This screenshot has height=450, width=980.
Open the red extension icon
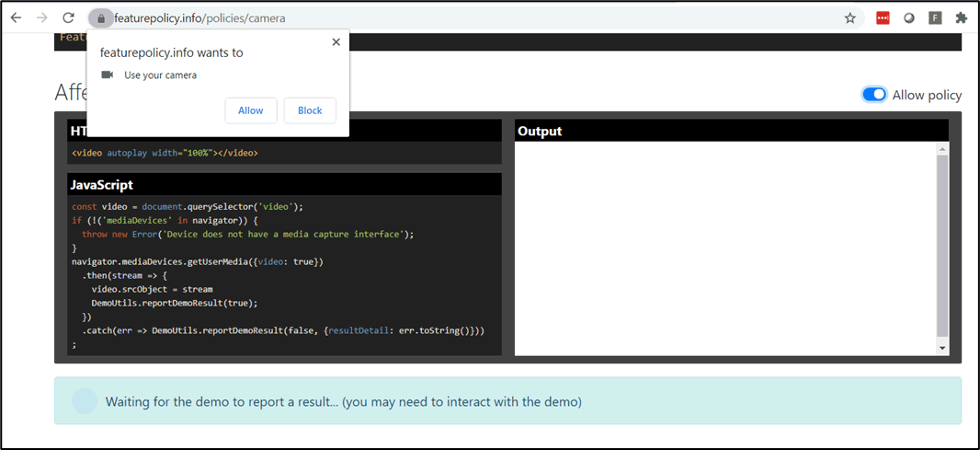[x=883, y=17]
